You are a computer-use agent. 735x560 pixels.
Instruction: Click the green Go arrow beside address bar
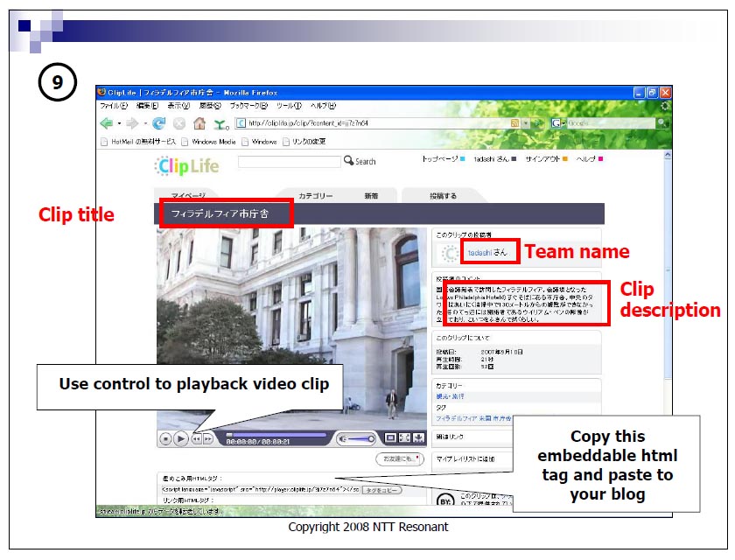(539, 123)
